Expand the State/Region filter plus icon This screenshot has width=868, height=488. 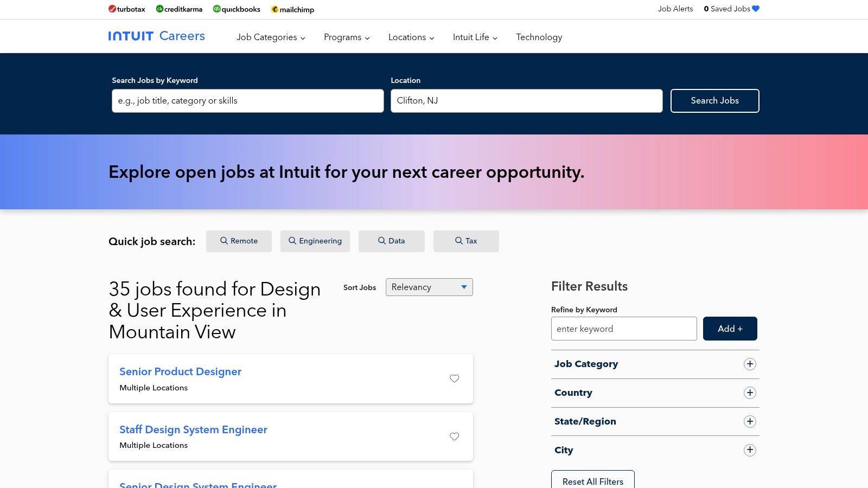[750, 422]
